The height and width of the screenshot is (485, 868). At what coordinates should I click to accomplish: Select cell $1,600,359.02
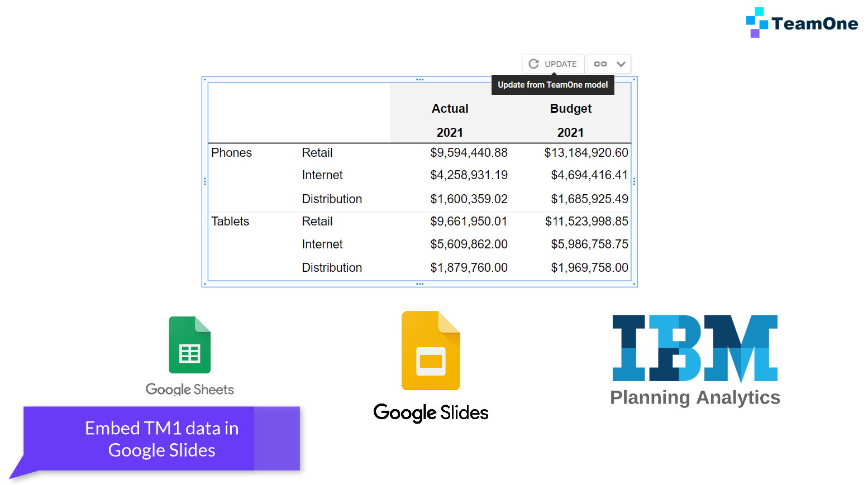[469, 199]
